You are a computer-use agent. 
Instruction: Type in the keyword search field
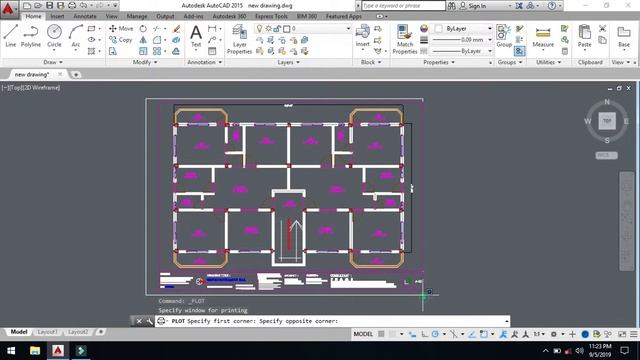(403, 6)
